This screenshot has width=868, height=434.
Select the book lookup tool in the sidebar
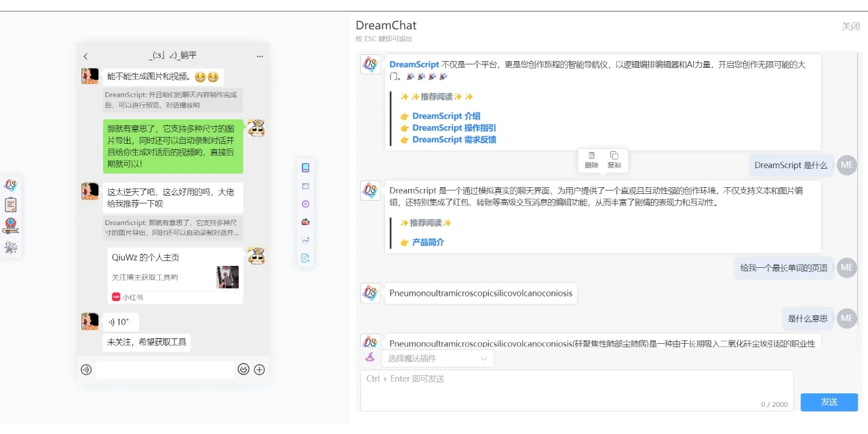[11, 226]
